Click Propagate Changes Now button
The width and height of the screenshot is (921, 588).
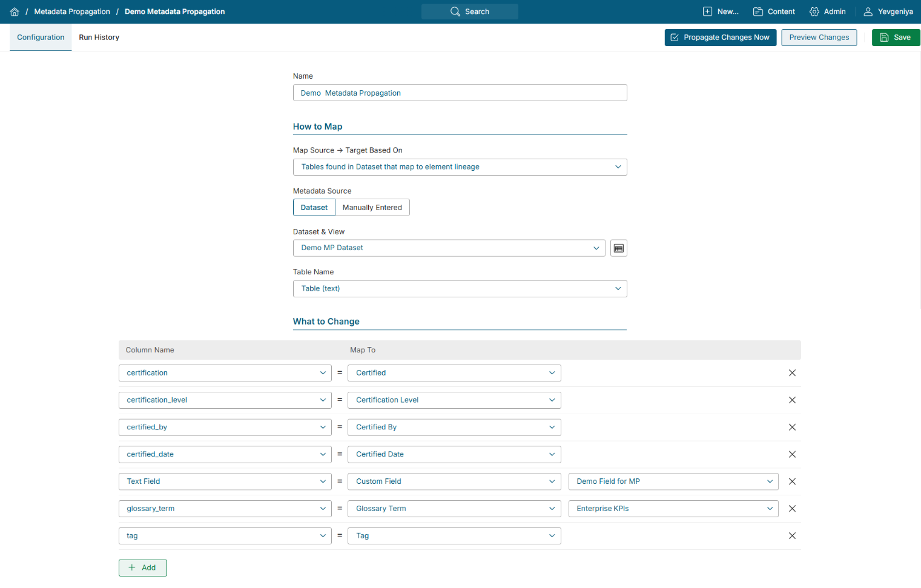pos(720,38)
